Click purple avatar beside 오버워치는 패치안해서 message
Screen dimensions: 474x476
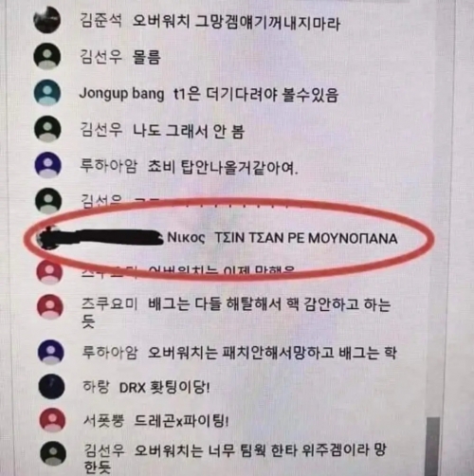(51, 352)
